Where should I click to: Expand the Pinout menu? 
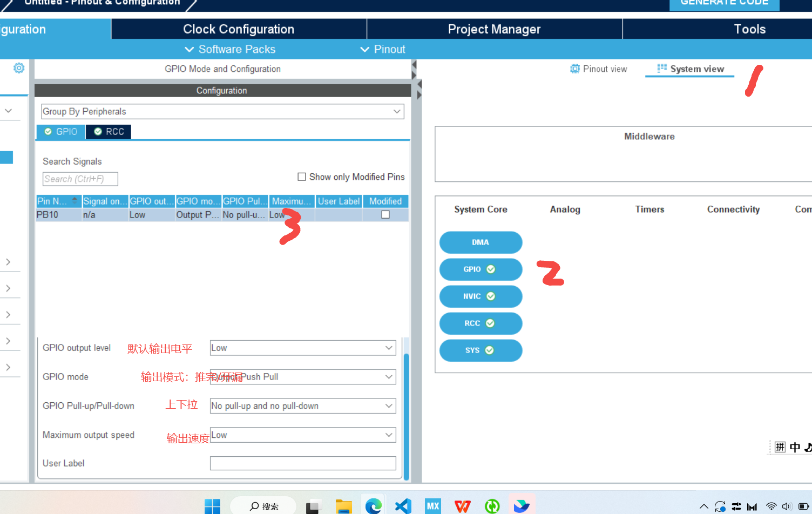pyautogui.click(x=383, y=49)
